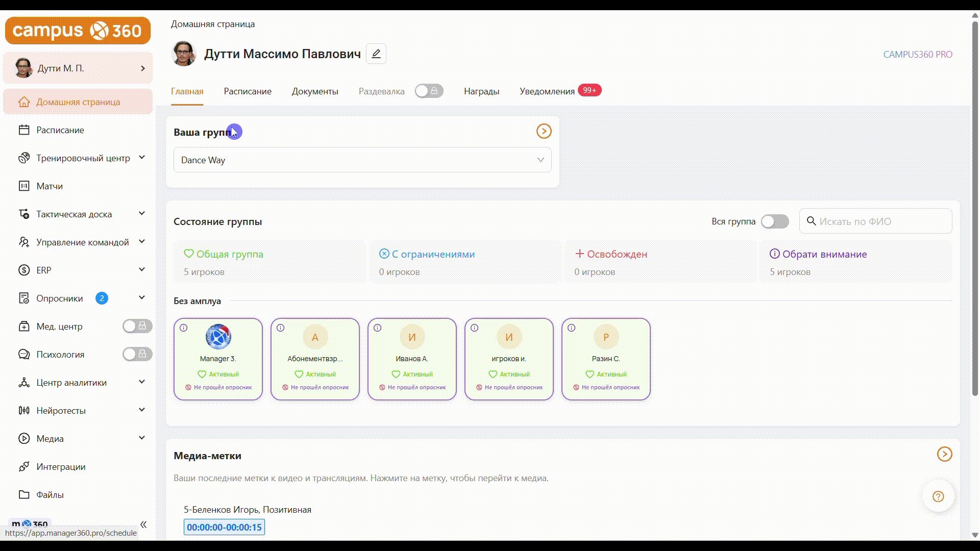Click the Матчи sidebar icon
The image size is (980, 551).
tap(24, 186)
